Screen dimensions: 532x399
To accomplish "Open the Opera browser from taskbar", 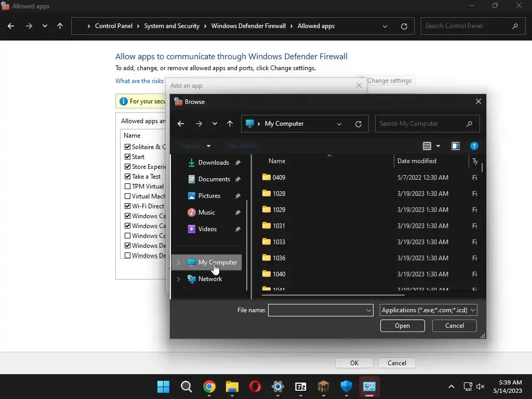I will 255,387.
